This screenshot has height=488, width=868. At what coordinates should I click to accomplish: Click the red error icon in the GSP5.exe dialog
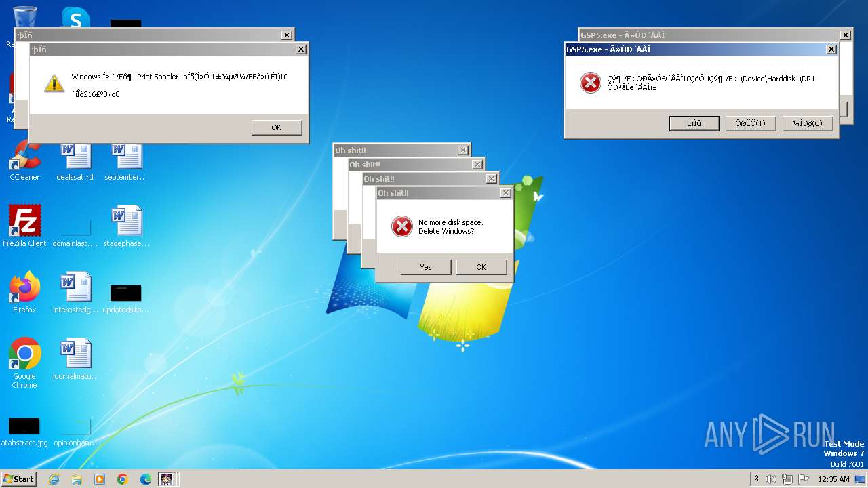pos(591,83)
